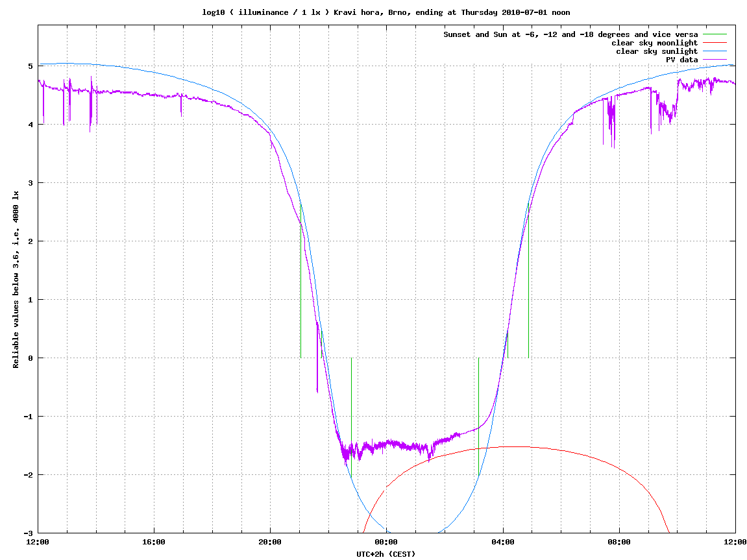Click the y-axis tick label '-1'
Image resolution: width=747 pixels, height=560 pixels.
pyautogui.click(x=29, y=417)
